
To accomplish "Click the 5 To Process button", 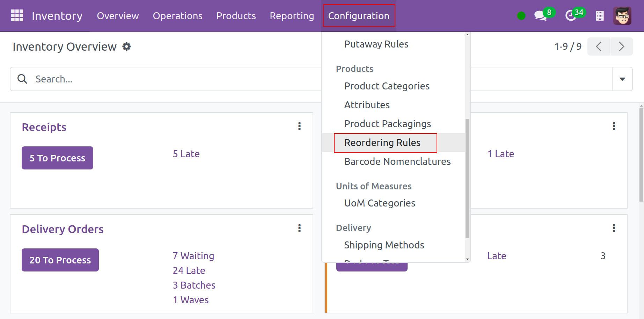I will [57, 158].
